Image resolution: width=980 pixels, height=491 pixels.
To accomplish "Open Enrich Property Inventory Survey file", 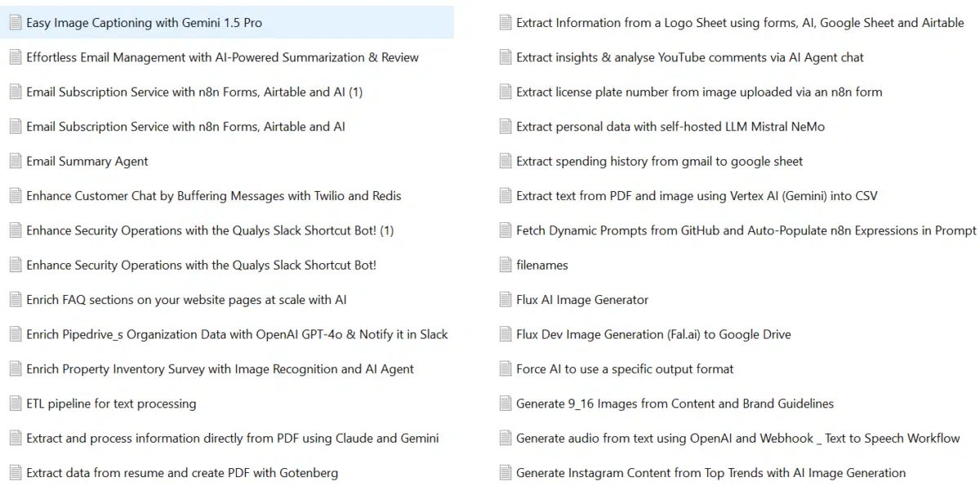I will pos(220,369).
